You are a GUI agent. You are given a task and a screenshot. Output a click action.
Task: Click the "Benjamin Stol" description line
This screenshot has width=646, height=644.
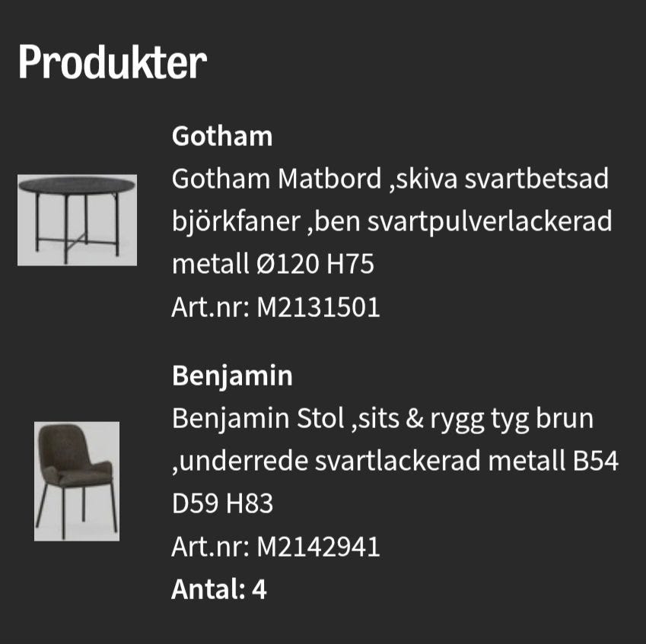[382, 418]
